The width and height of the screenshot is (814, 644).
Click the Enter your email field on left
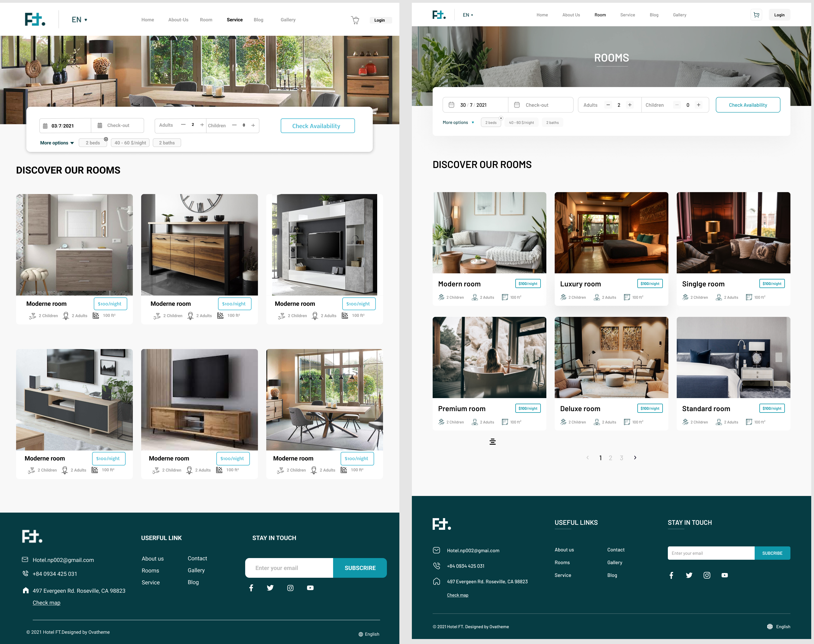[289, 568]
